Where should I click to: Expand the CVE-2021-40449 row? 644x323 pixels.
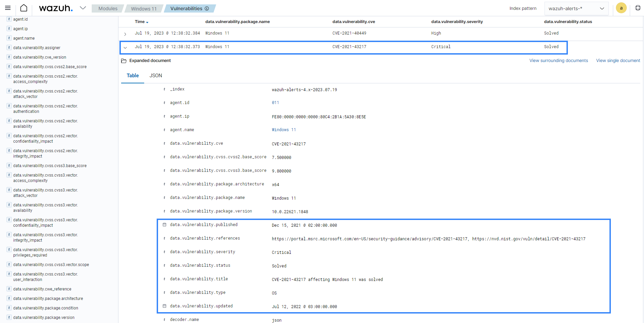pyautogui.click(x=125, y=34)
